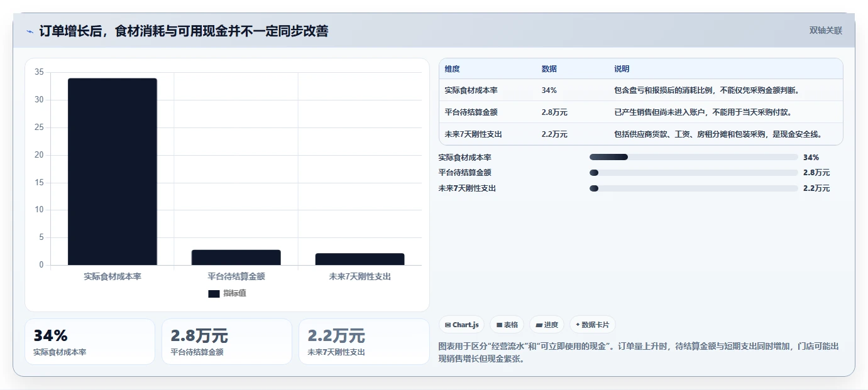The height and width of the screenshot is (390, 868).
Task: Click the 维度 table column header
Action: pyautogui.click(x=452, y=69)
